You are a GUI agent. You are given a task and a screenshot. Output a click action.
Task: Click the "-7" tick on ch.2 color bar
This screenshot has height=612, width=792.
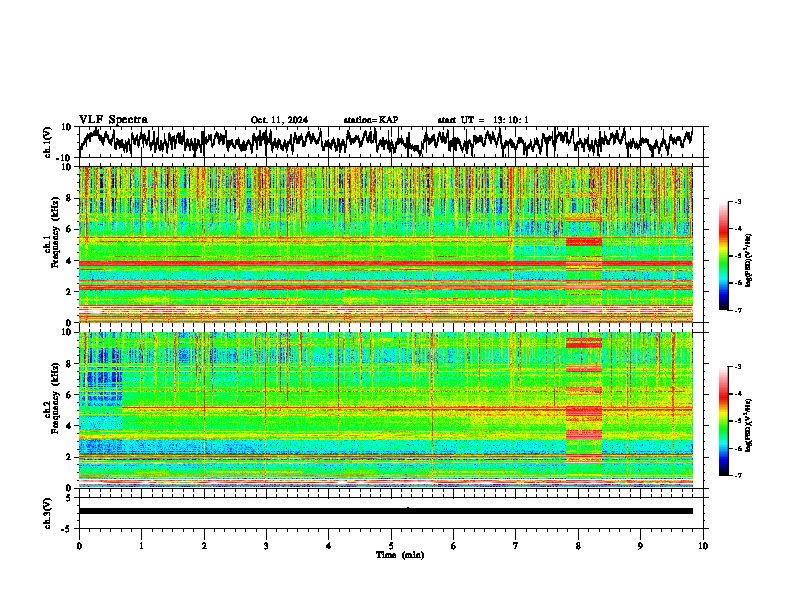[737, 475]
